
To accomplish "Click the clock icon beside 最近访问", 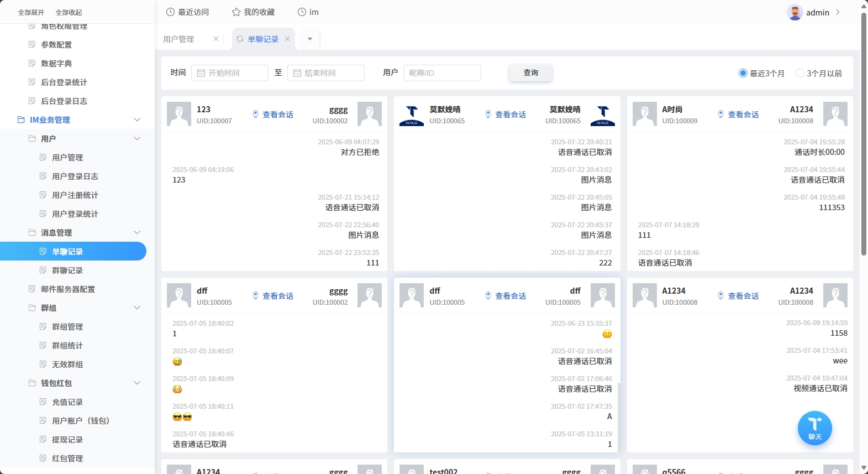I will (x=171, y=12).
